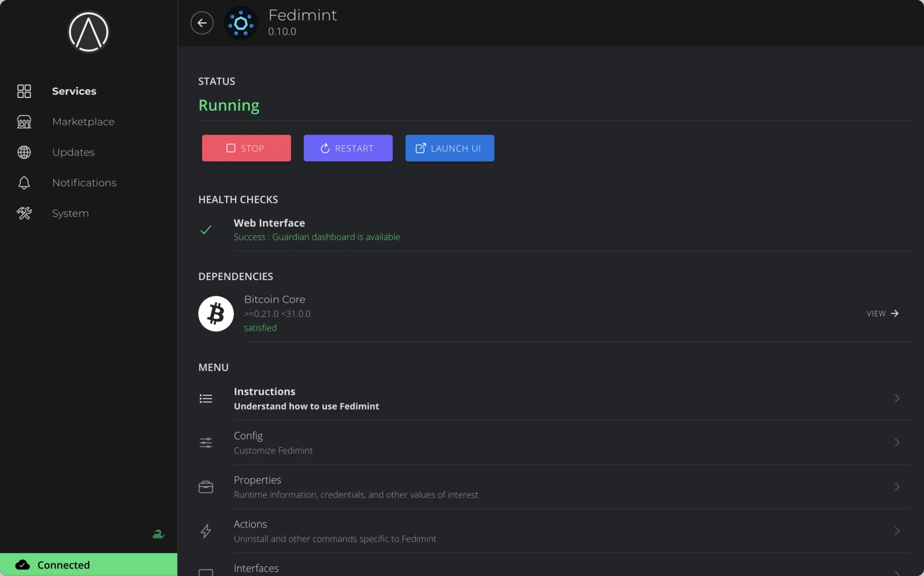Select the Marketplace icon
Screen dimensions: 924x576
point(24,122)
